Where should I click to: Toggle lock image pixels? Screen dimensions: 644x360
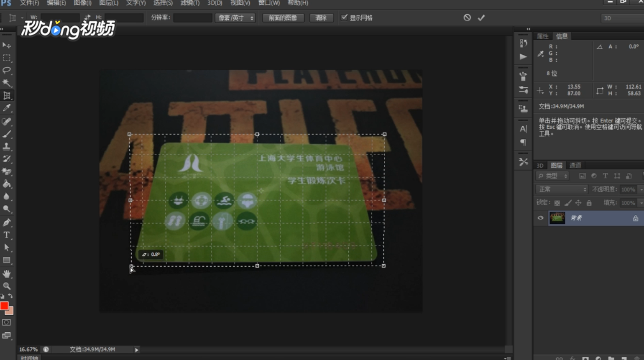568,203
